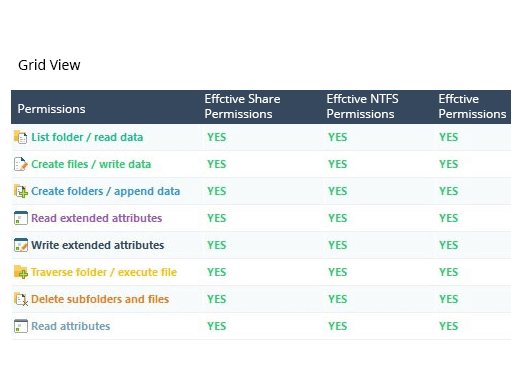This screenshot has width=520, height=382.
Task: Click the Create files / write data icon
Action: (21, 164)
